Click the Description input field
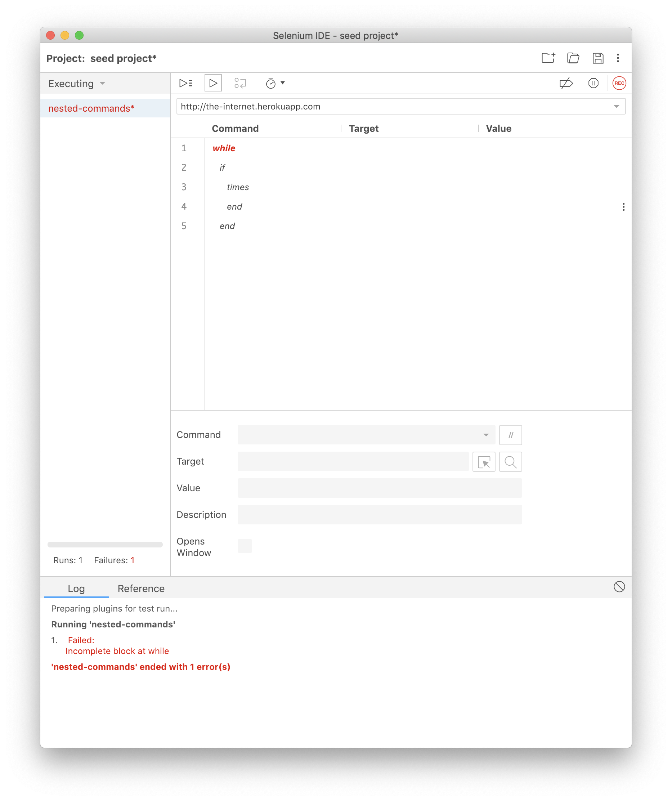672x801 pixels. pyautogui.click(x=380, y=515)
